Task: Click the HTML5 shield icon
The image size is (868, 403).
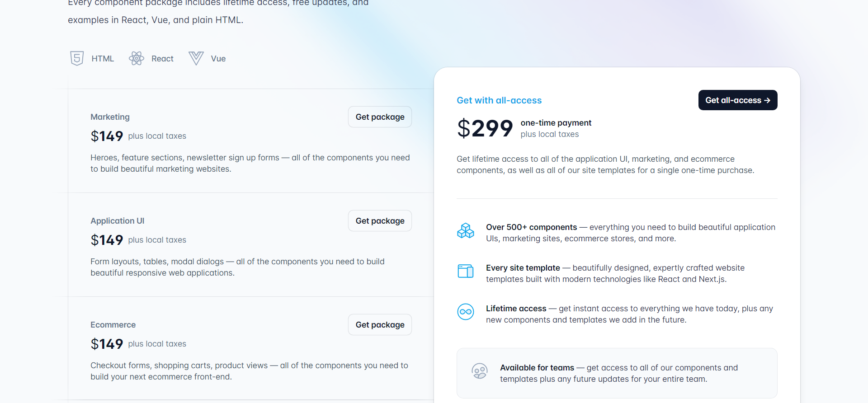Action: tap(77, 58)
